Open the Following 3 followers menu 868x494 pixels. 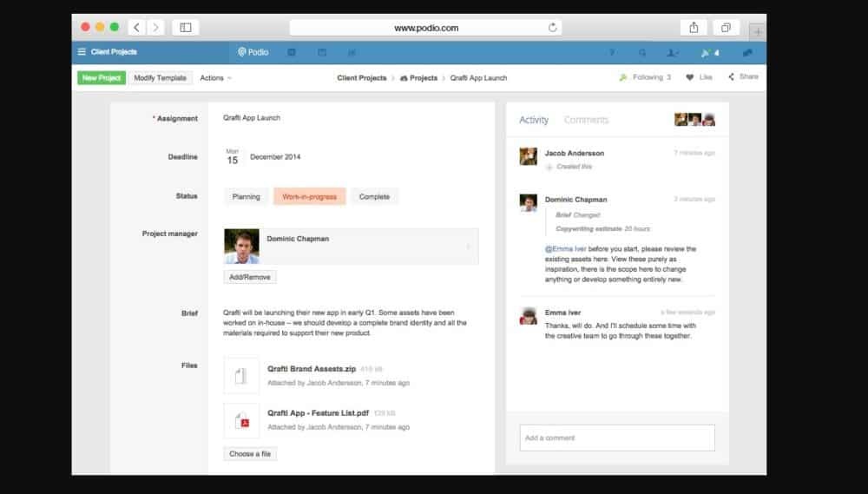(645, 77)
